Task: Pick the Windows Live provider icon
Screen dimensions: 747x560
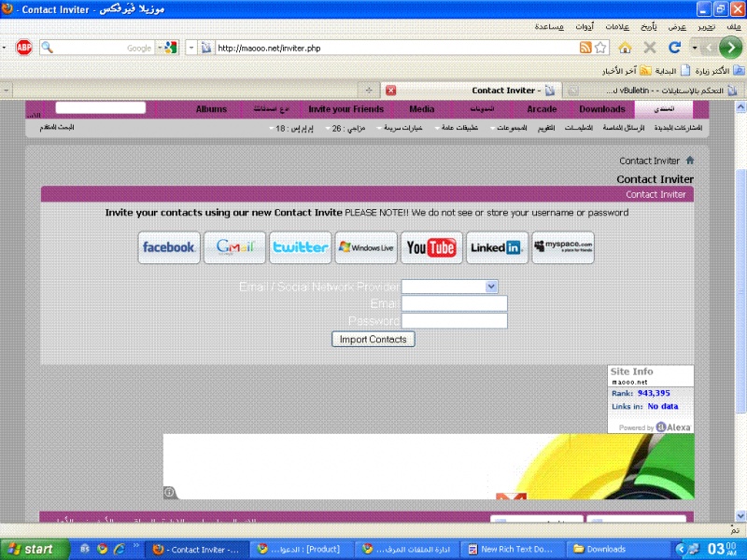Action: point(366,247)
